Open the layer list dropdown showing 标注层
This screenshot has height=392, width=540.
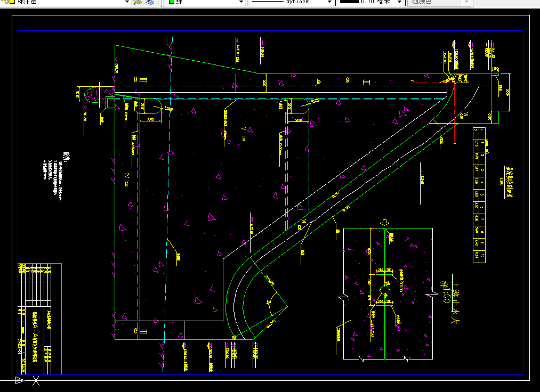[65, 2]
